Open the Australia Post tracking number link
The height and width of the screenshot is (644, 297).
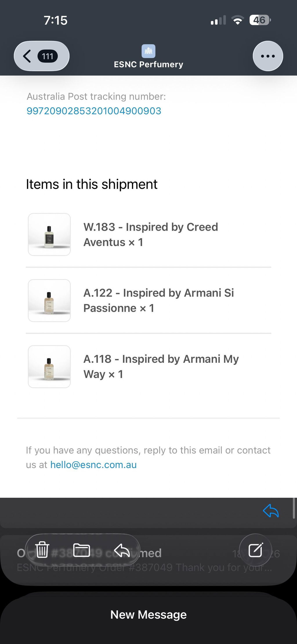pyautogui.click(x=94, y=111)
